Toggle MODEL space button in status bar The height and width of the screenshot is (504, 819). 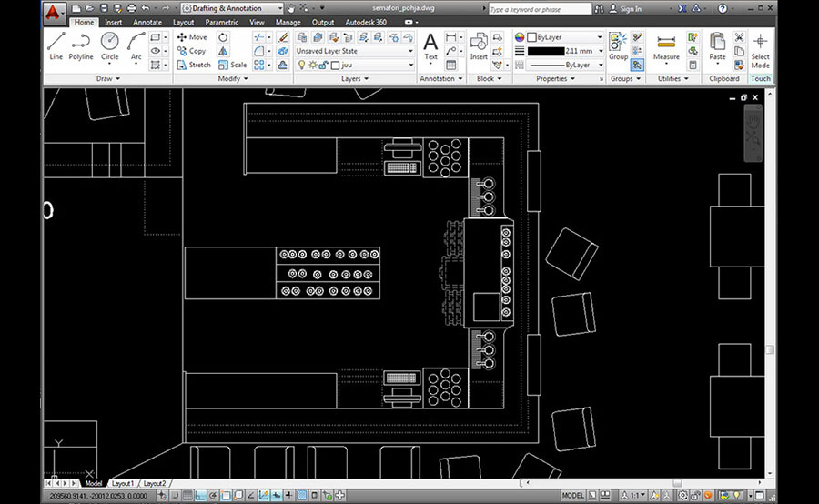[573, 496]
